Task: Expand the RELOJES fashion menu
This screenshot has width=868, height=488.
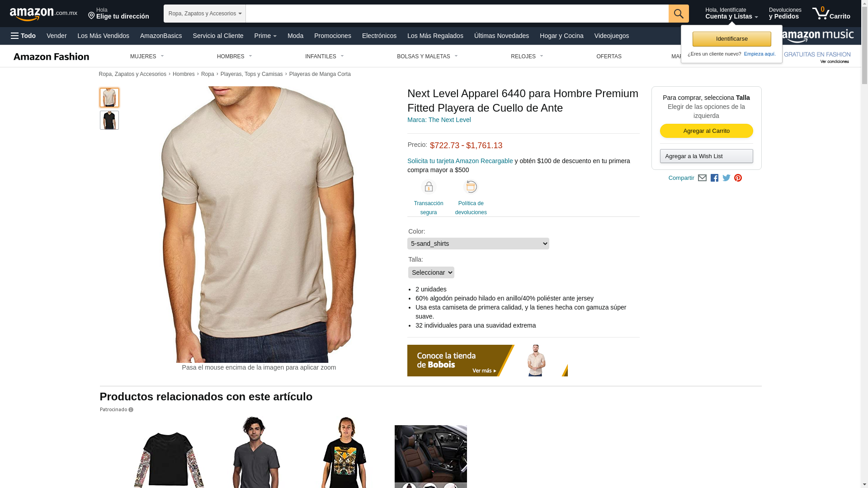Action: click(x=527, y=56)
